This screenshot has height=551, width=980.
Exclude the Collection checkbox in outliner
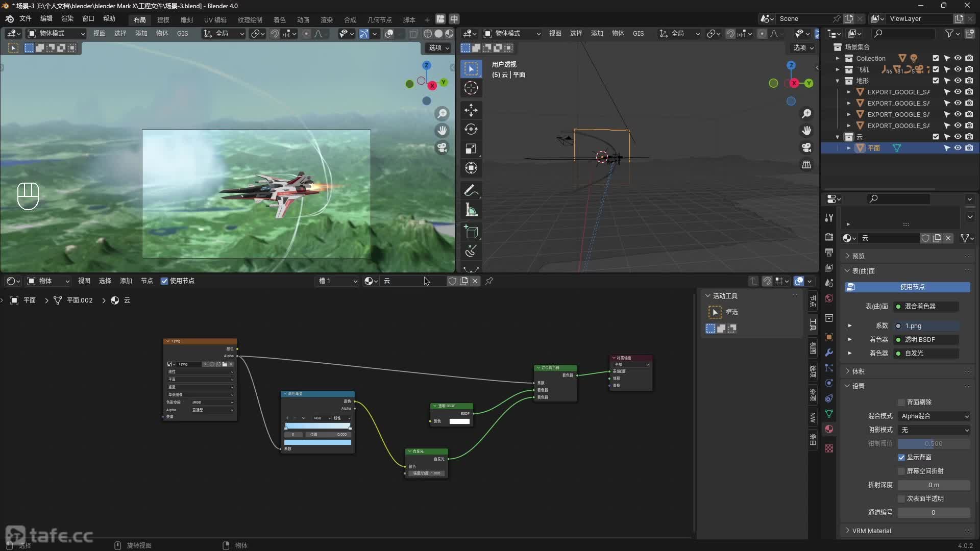[936, 58]
